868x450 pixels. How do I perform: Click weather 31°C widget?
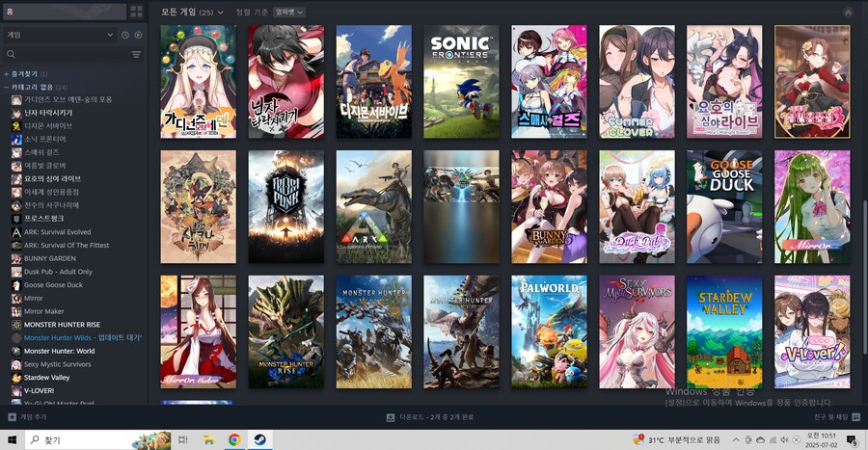click(x=677, y=440)
